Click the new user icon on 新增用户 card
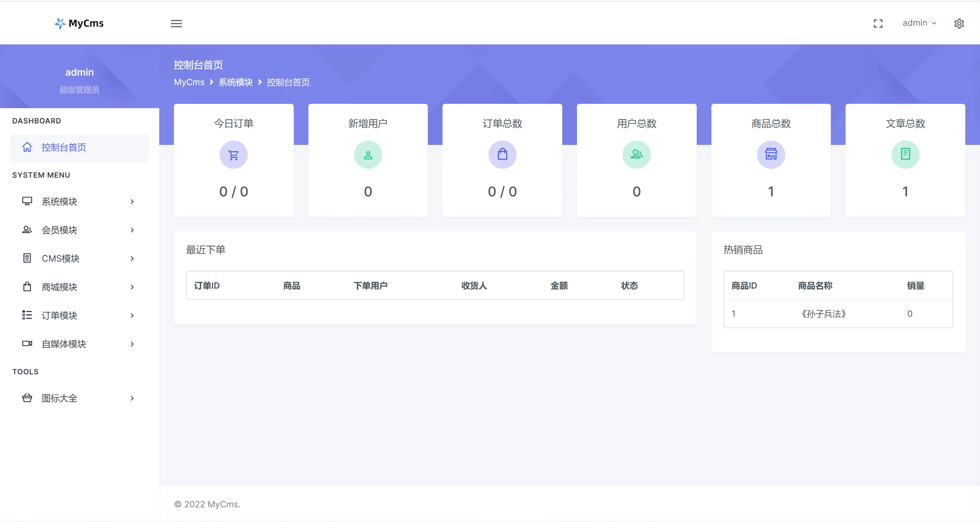The image size is (980, 522). click(367, 154)
